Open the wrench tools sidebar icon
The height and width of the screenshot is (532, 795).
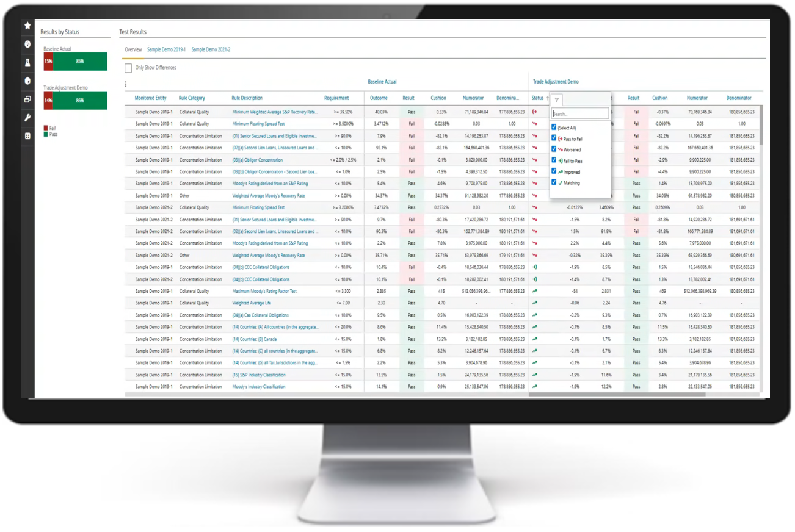click(x=27, y=117)
